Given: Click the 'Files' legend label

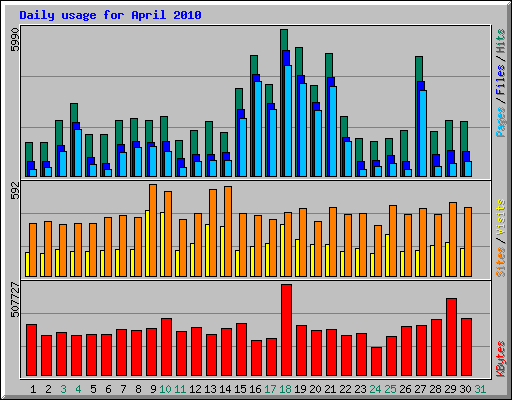Looking at the screenshot, I should (x=500, y=80).
